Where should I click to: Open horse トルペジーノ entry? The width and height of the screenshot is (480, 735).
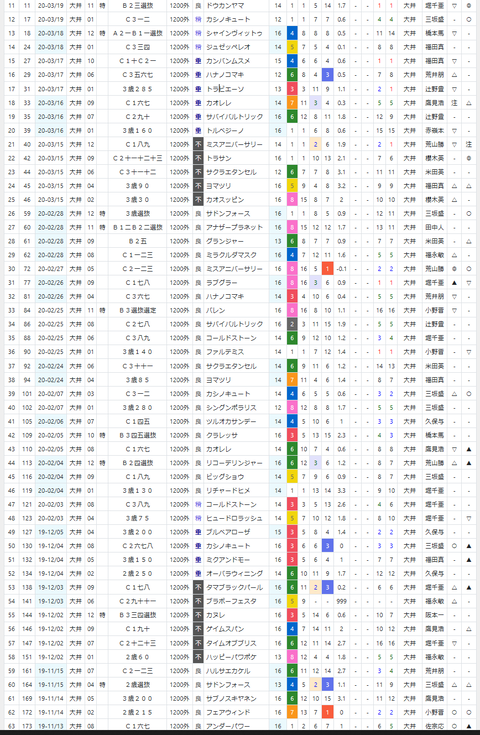pos(225,130)
